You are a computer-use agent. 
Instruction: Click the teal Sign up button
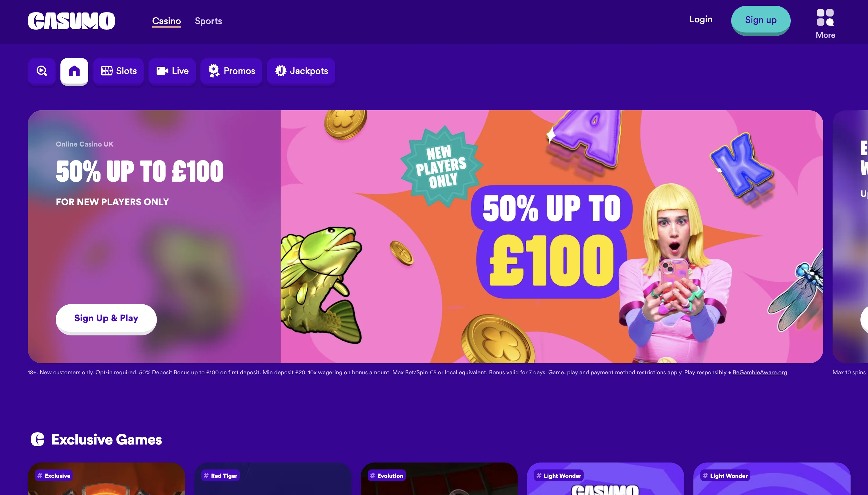[x=761, y=20]
